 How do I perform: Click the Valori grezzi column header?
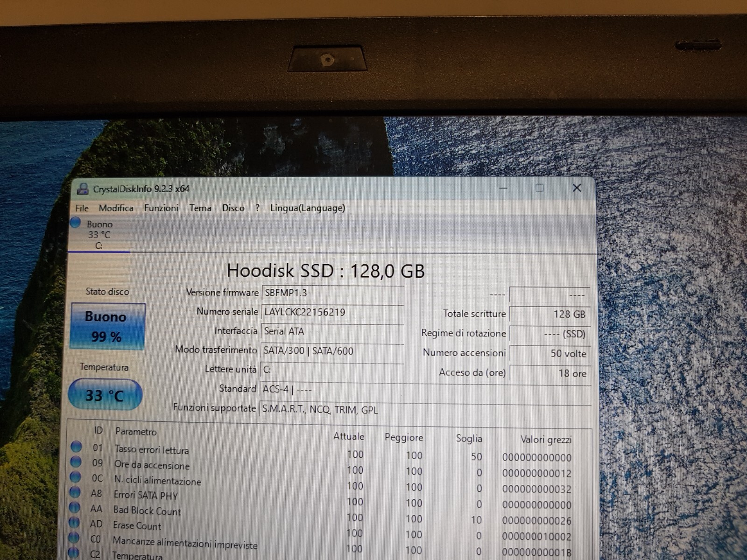(x=546, y=440)
